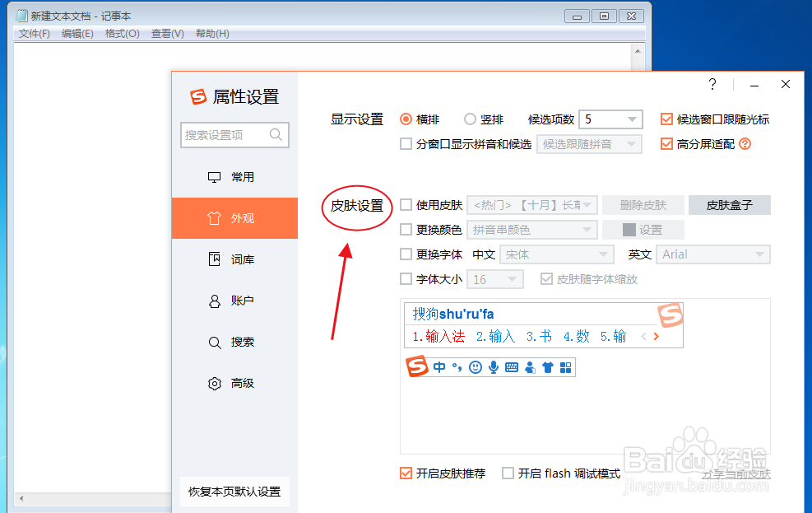
Task: Click the help question mark in the title bar
Action: pyautogui.click(x=712, y=84)
